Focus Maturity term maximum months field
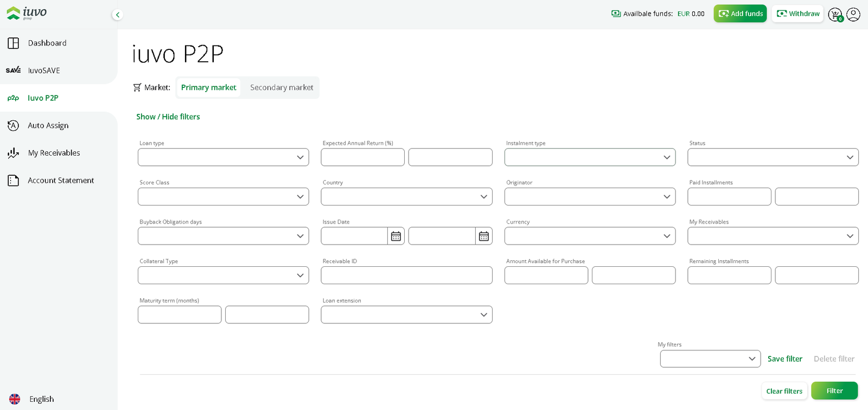 pos(267,315)
